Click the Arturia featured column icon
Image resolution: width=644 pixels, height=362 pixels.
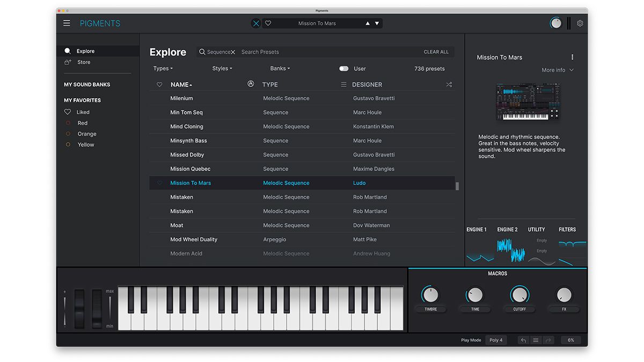(x=250, y=84)
